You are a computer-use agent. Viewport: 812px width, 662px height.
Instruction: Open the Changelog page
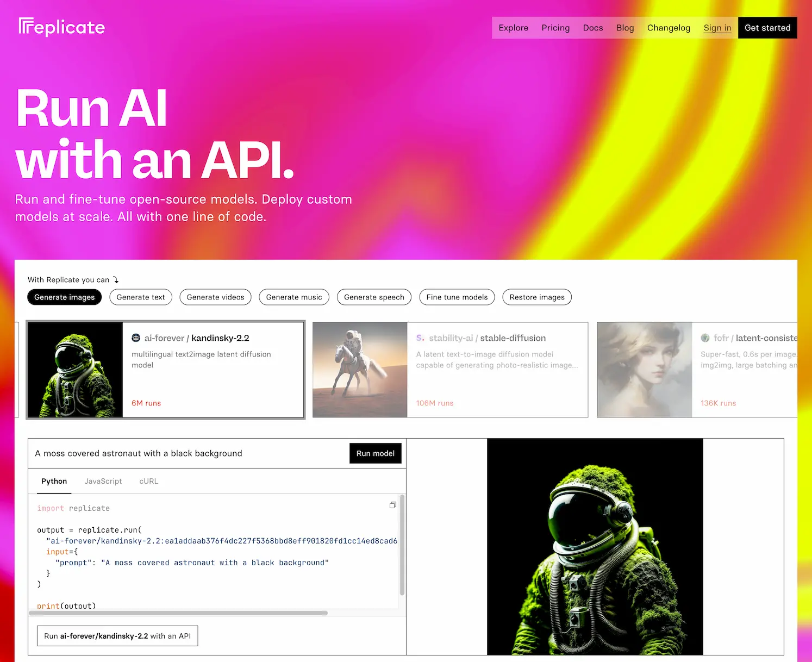(669, 28)
